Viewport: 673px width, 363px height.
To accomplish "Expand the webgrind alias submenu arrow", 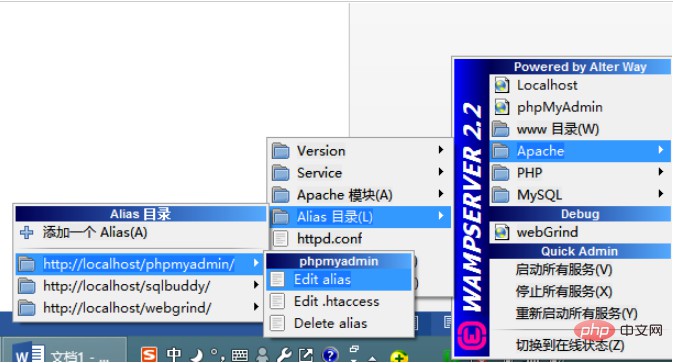I will 256,306.
